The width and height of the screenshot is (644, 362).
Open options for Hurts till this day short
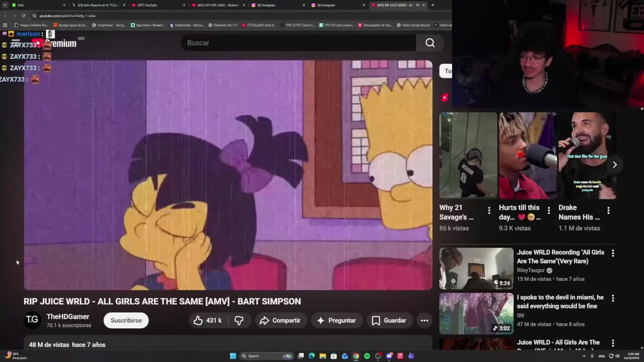548,211
